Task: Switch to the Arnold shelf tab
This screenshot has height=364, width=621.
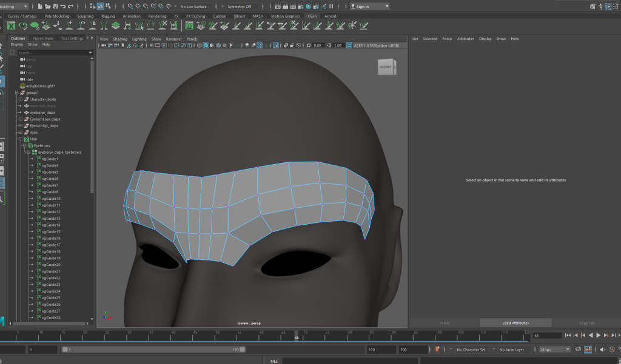Action: [330, 16]
